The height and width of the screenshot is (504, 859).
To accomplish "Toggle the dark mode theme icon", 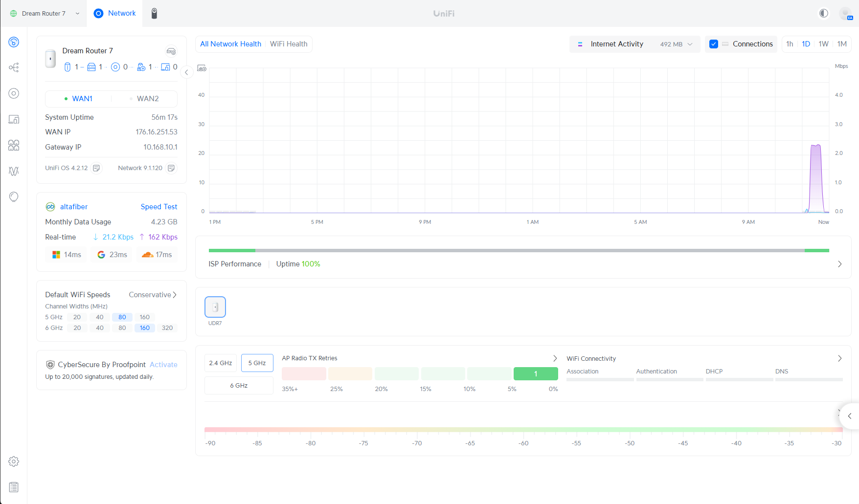I will point(824,13).
